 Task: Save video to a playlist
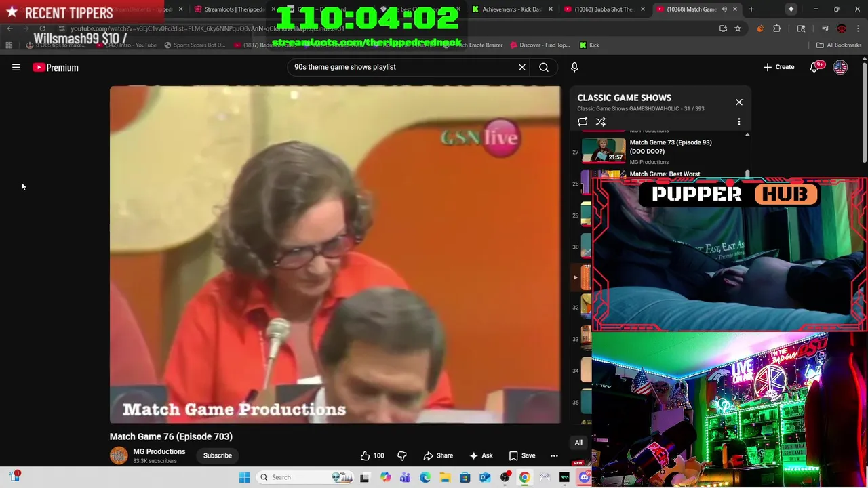click(522, 455)
